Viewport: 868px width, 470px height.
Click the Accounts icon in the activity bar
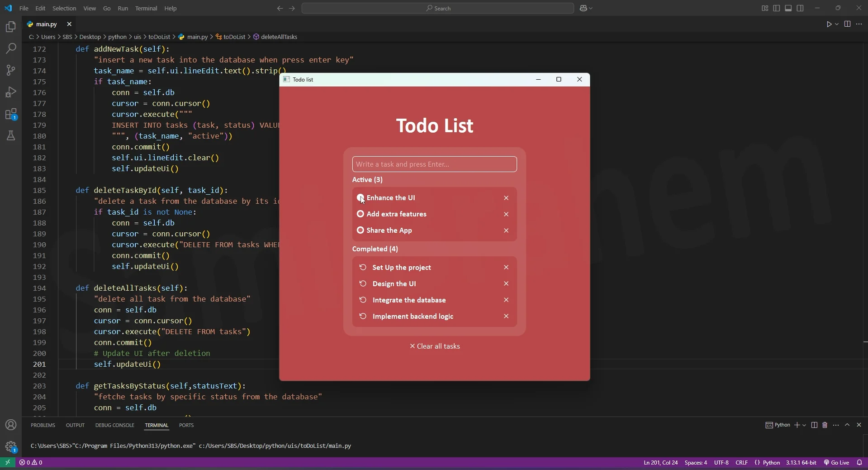coord(10,425)
